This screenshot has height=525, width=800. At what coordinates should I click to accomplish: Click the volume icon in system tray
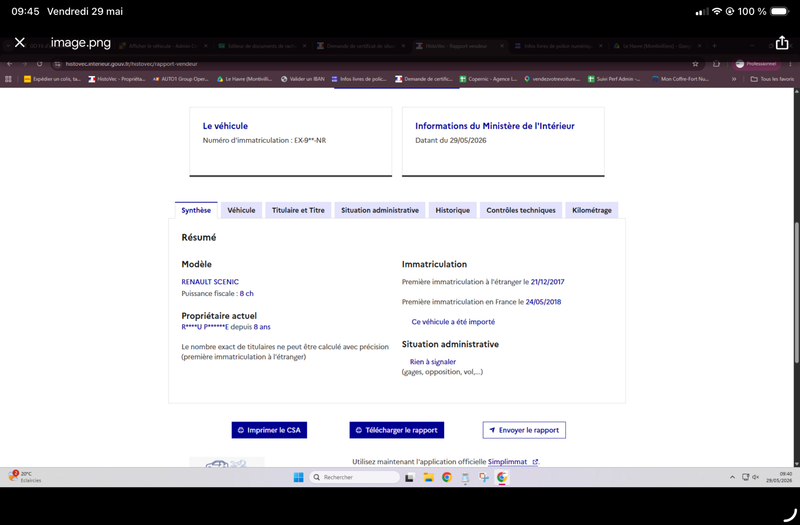point(756,477)
